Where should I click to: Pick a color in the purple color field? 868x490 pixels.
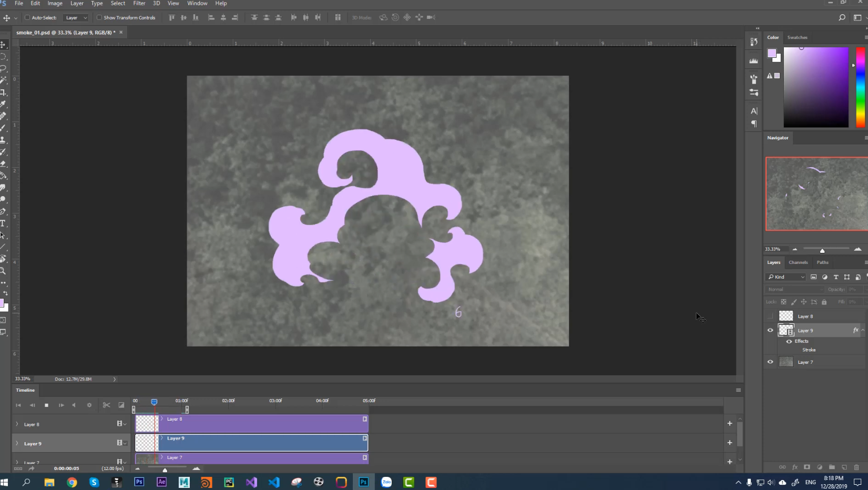coord(816,87)
